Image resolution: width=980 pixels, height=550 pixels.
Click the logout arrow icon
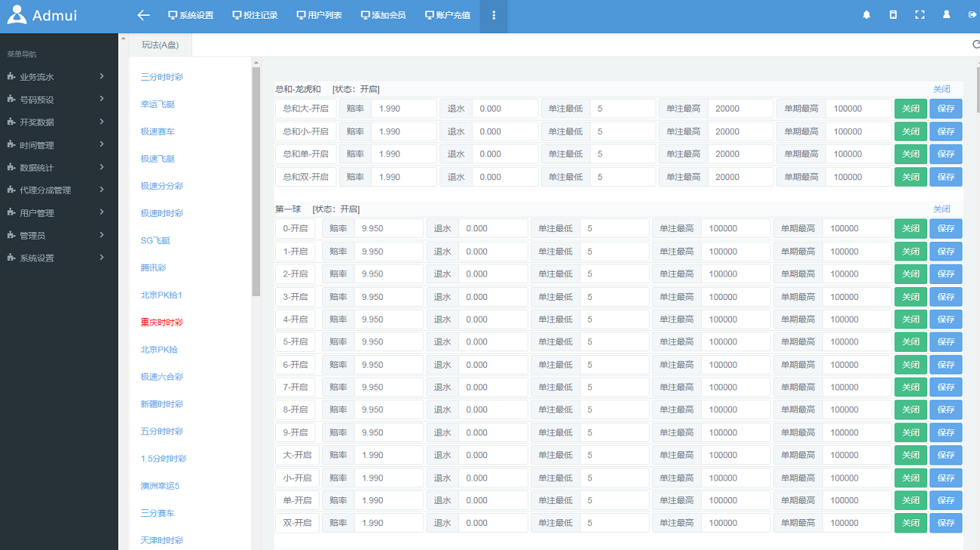[972, 15]
